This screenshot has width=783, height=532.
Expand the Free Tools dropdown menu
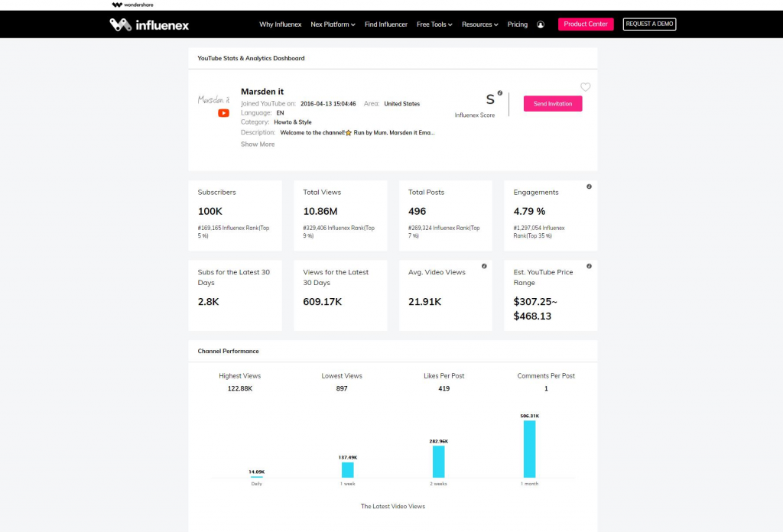pyautogui.click(x=434, y=24)
